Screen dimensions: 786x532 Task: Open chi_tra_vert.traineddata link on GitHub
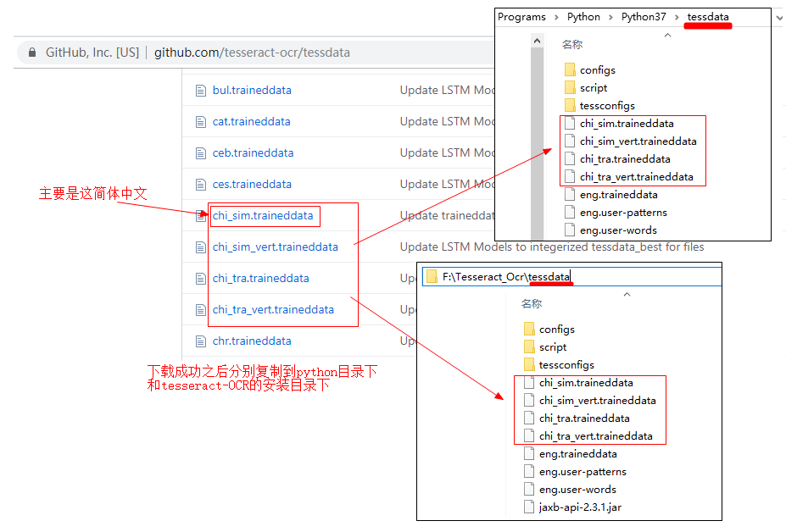pos(273,309)
